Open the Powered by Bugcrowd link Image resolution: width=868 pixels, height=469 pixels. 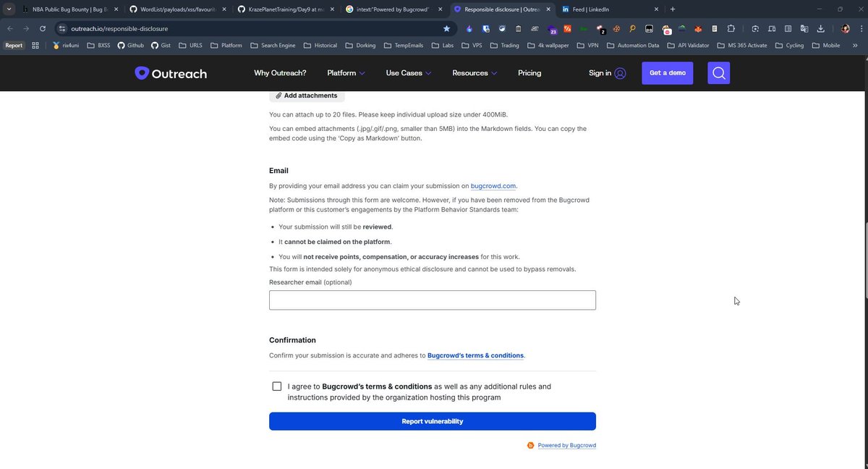coord(566,445)
